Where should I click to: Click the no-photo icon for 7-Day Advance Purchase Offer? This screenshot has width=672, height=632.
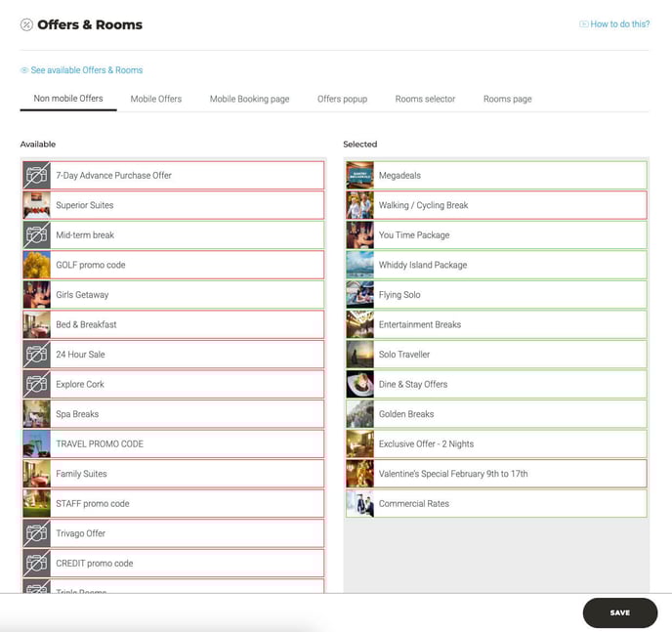point(36,176)
